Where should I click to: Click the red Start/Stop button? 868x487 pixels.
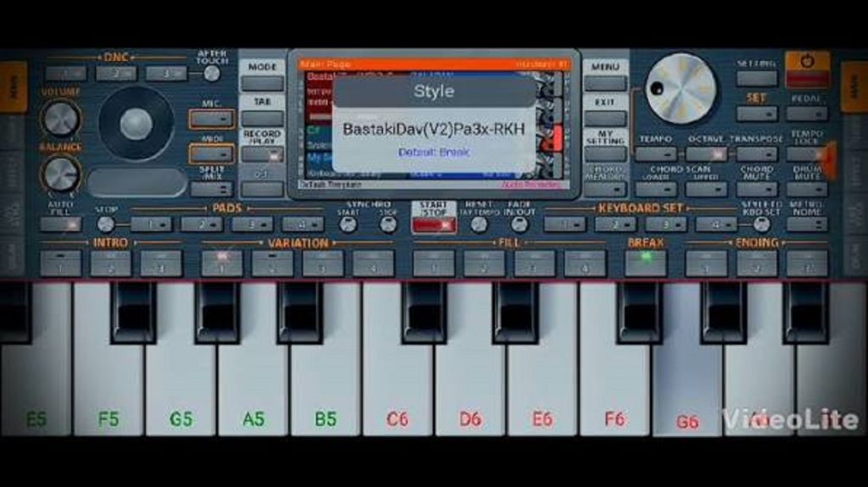434,225
